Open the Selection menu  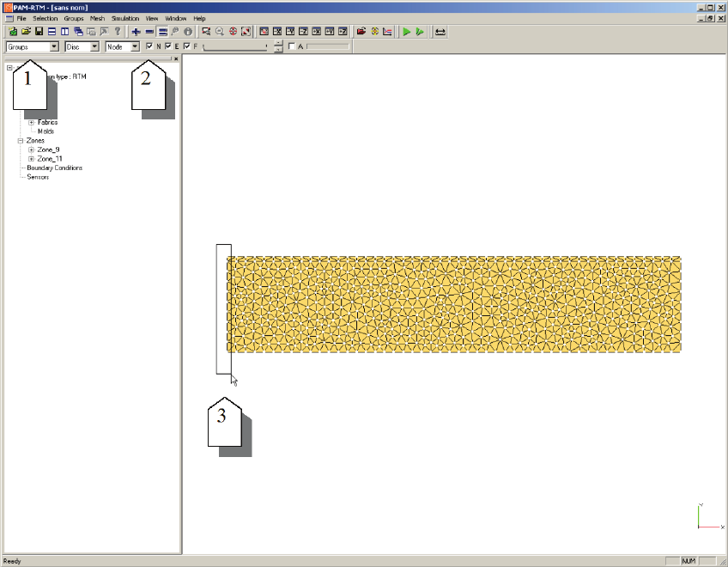coord(45,19)
